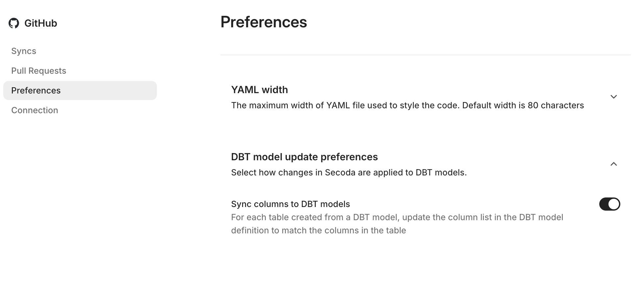Go to Pull Requests in sidebar

coord(38,71)
